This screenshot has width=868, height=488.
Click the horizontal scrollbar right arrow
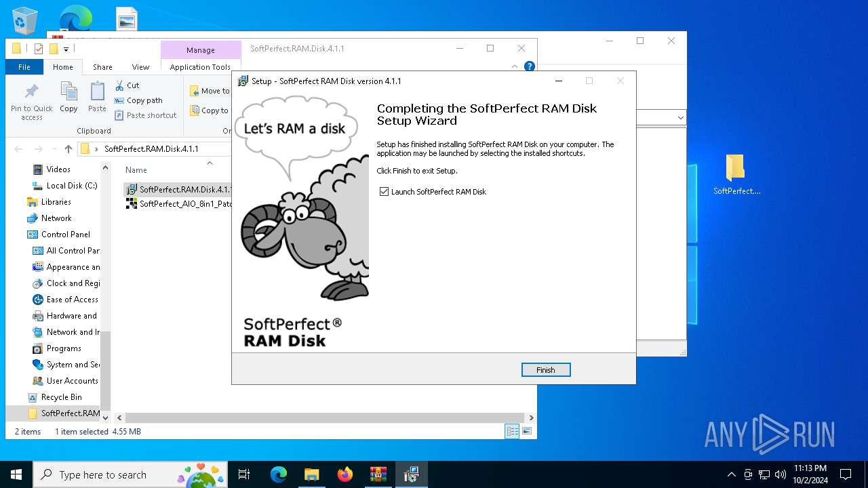tap(531, 418)
